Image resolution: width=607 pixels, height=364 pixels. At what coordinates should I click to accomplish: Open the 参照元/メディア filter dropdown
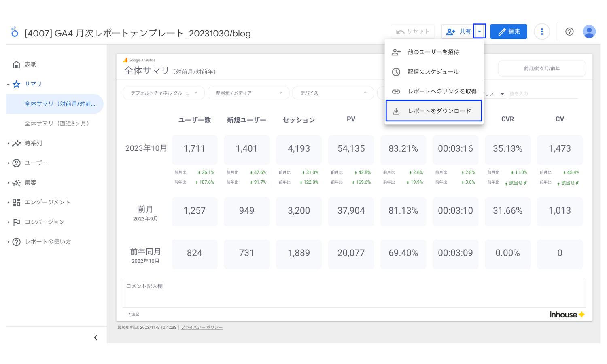point(248,93)
